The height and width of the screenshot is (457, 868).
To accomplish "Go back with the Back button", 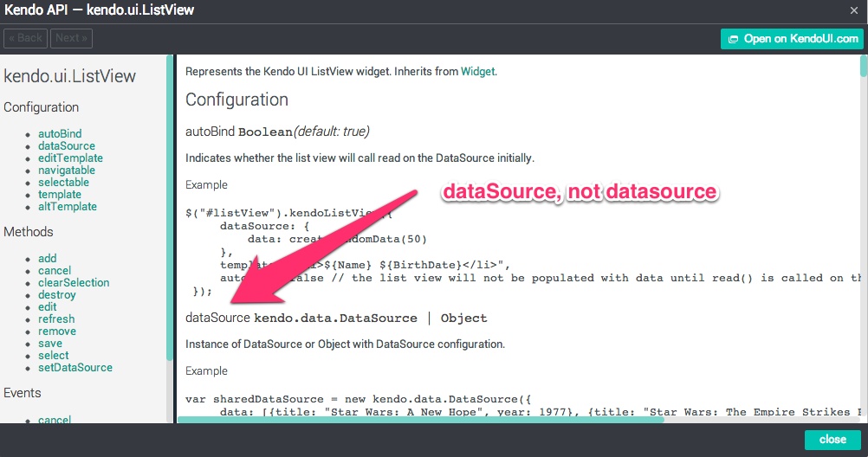I will pos(25,38).
